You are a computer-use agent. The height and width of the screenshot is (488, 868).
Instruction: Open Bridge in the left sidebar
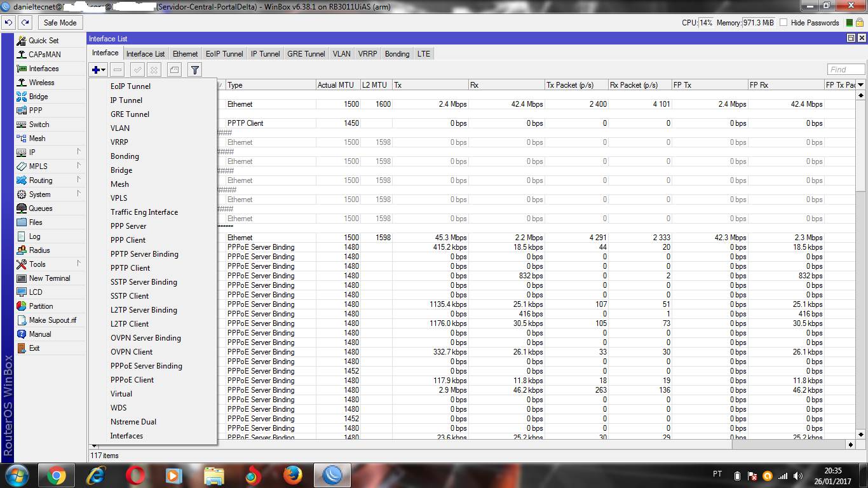pos(50,97)
